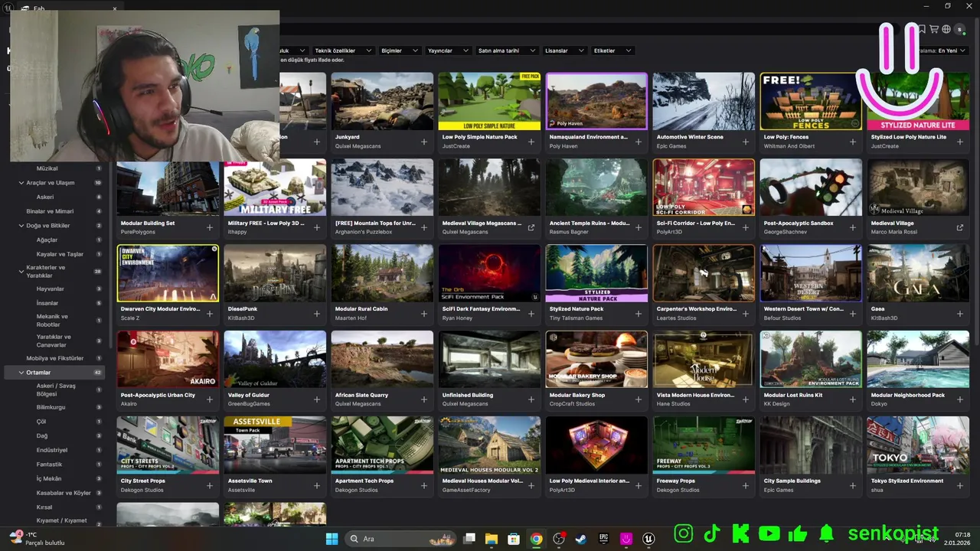Click plus icon beside Low Poly: Fences

[853, 142]
